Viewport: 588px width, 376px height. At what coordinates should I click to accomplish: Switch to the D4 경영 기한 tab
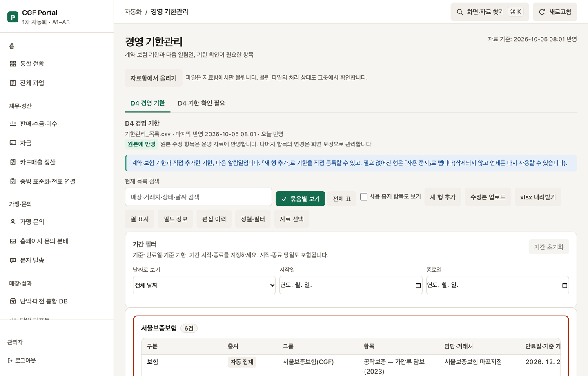[x=147, y=103]
